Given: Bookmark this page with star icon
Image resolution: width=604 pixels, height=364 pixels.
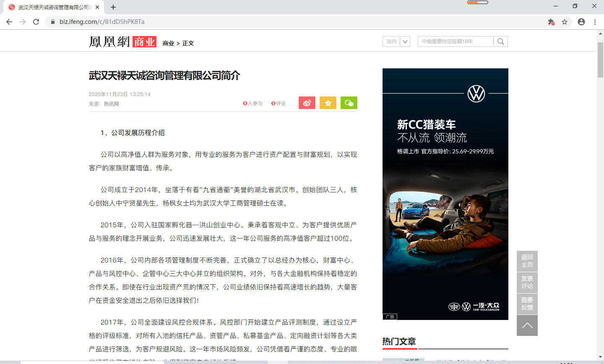Looking at the screenshot, I should click(565, 22).
